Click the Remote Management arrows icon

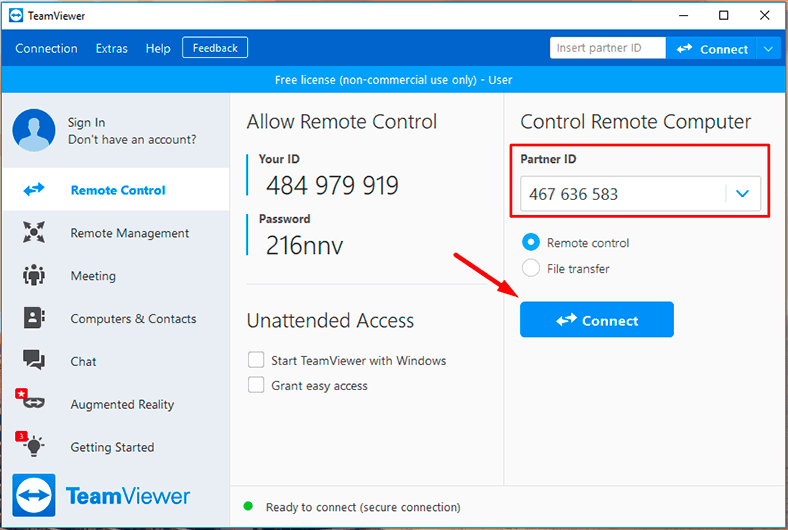pos(34,233)
